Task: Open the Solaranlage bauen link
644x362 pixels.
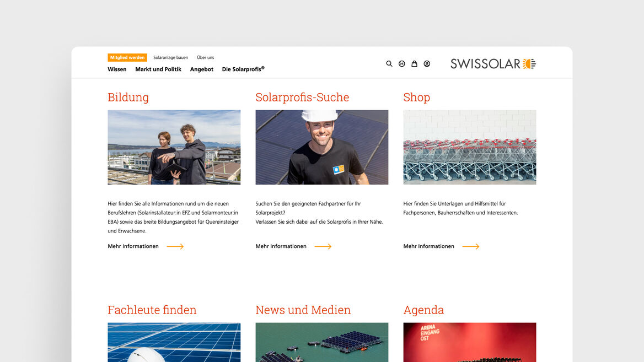Action: click(x=171, y=57)
